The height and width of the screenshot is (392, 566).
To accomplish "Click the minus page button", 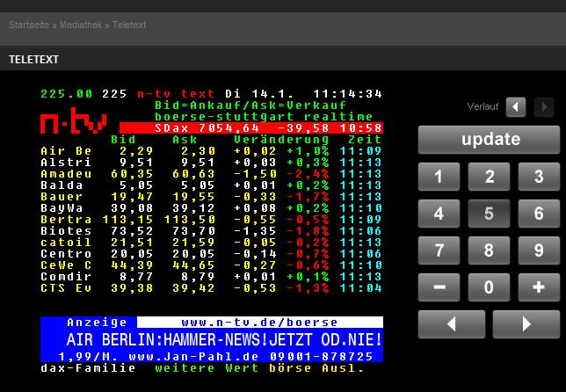I will pyautogui.click(x=439, y=287).
